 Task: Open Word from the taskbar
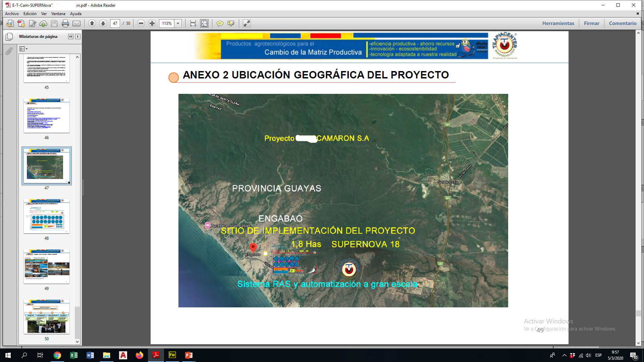90,355
